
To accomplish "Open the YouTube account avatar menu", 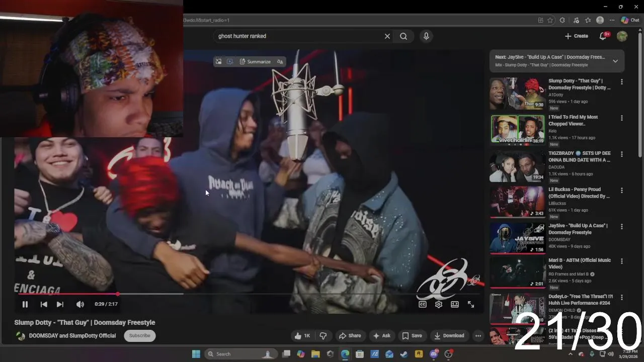I will click(622, 36).
